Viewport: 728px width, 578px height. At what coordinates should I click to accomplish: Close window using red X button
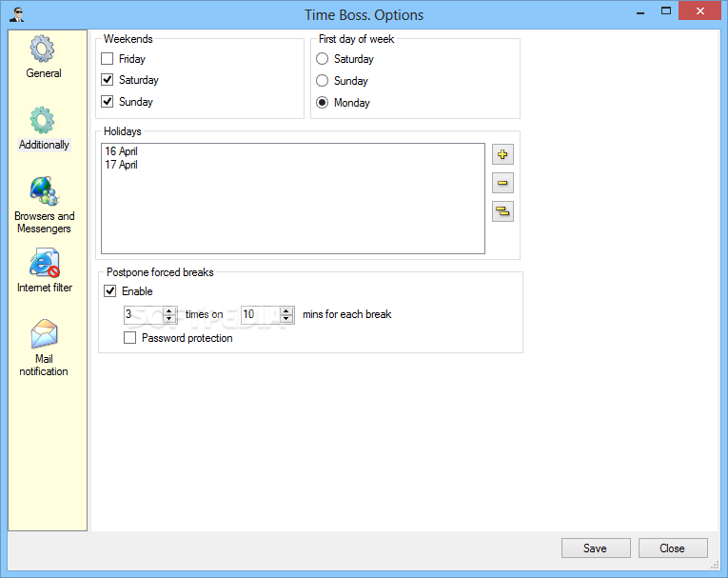pos(700,11)
